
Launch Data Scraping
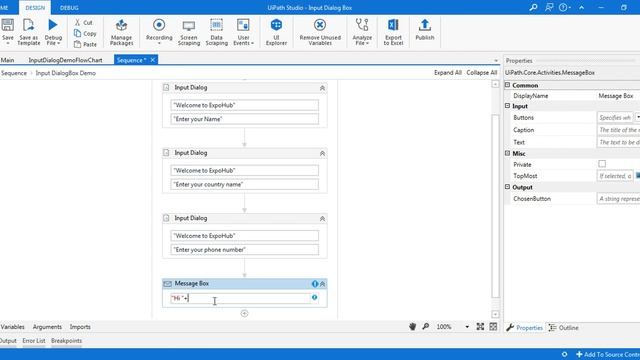click(x=216, y=32)
